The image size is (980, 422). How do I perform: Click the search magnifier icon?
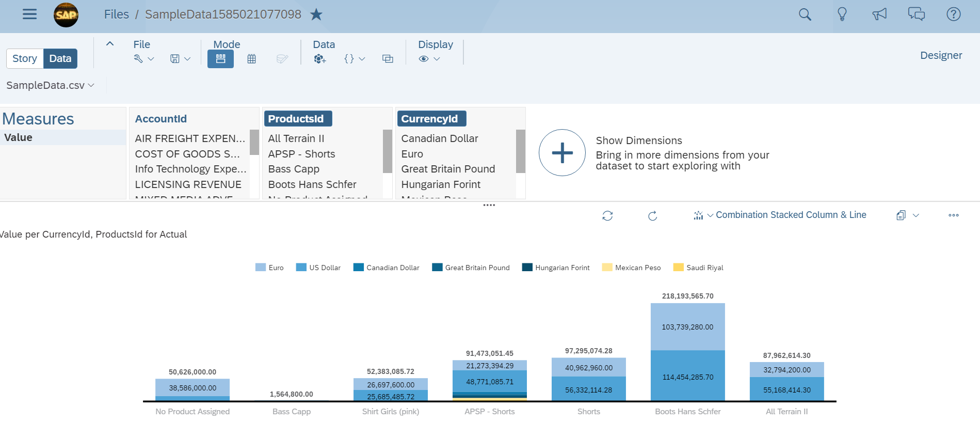coord(805,14)
